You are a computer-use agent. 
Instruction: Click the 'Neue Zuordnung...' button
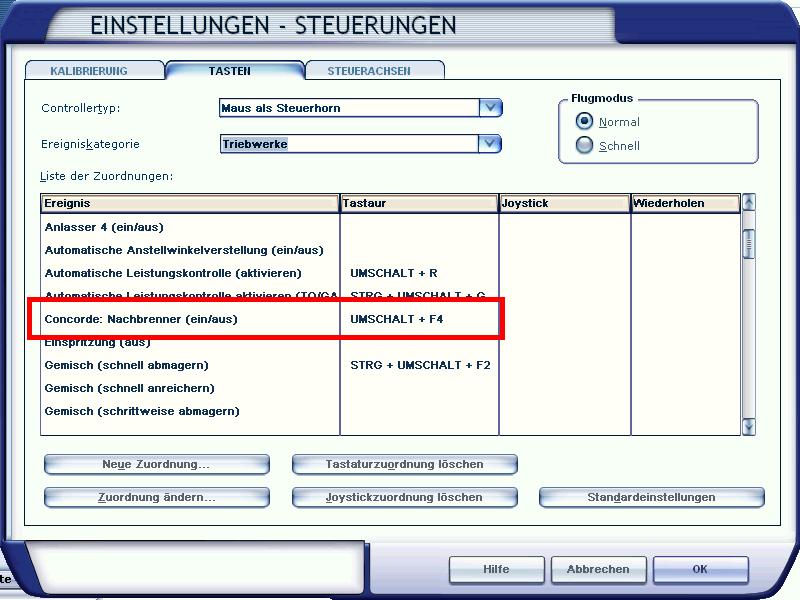(157, 464)
